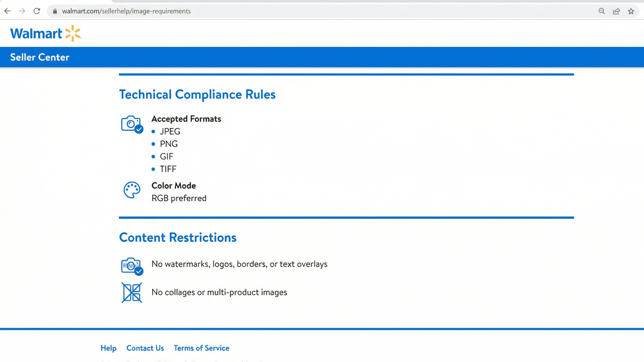Open the Contact Us link
The width and height of the screenshot is (644, 362).
[145, 348]
